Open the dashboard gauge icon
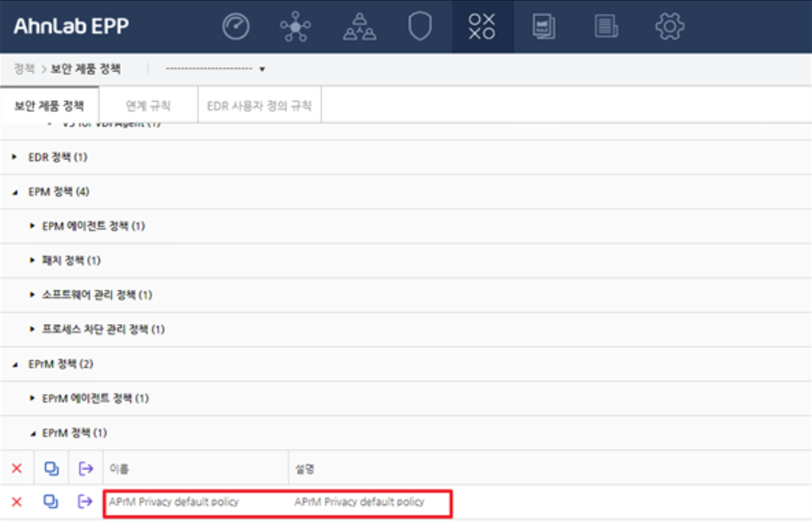812x522 pixels. [236, 26]
